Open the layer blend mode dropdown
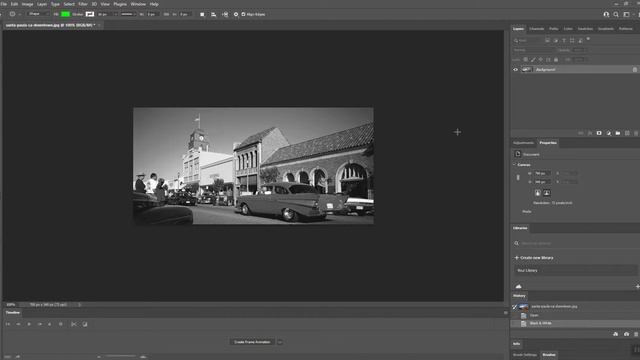640x360 pixels. click(534, 50)
